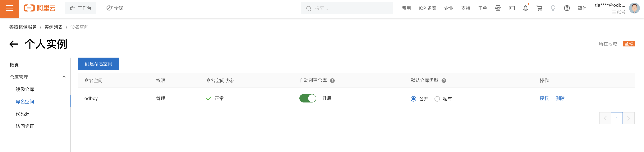The width and height of the screenshot is (644, 152).
Task: Collapse the 仓库管理 sidebar section
Action: coord(64,77)
